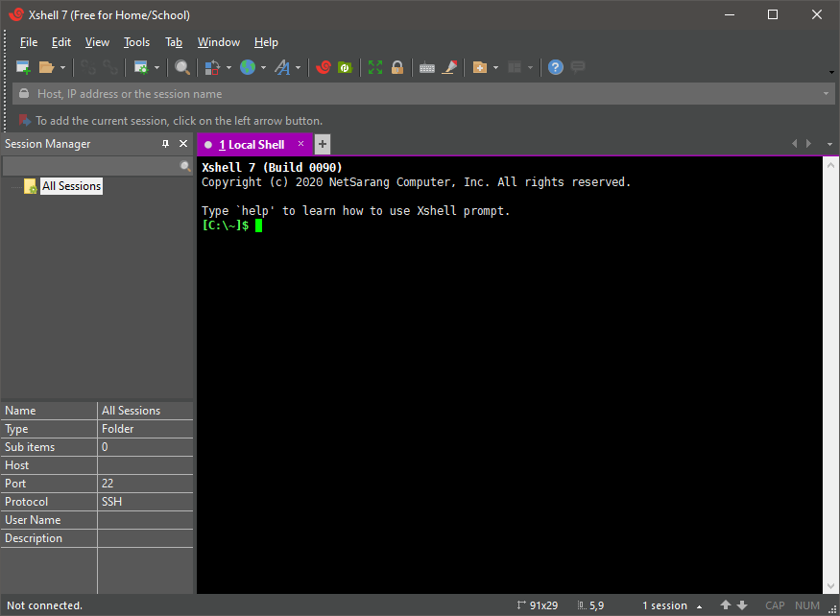Image resolution: width=840 pixels, height=616 pixels.
Task: Open the Tools menu
Action: 136,42
